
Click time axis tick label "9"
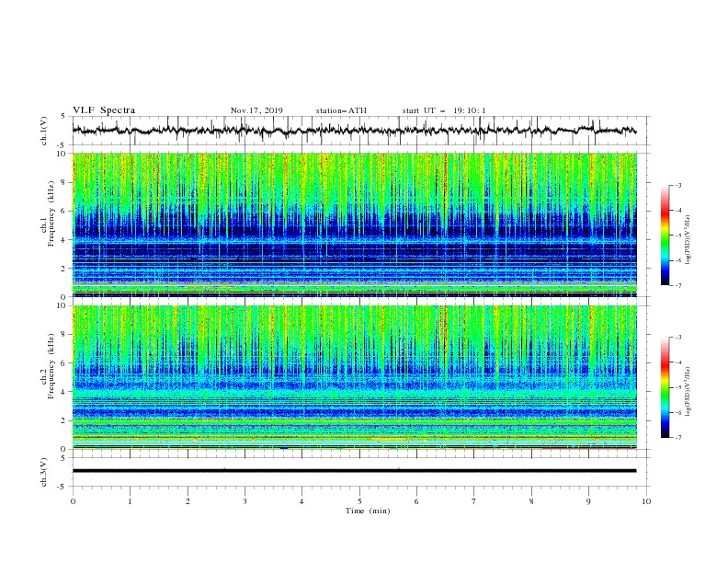588,501
